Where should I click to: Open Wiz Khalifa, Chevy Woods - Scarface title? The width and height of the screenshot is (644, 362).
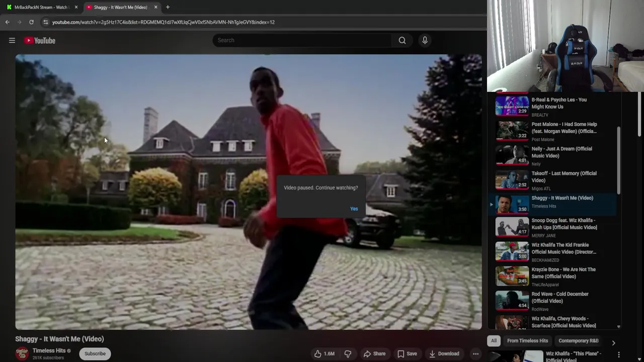coord(563,322)
